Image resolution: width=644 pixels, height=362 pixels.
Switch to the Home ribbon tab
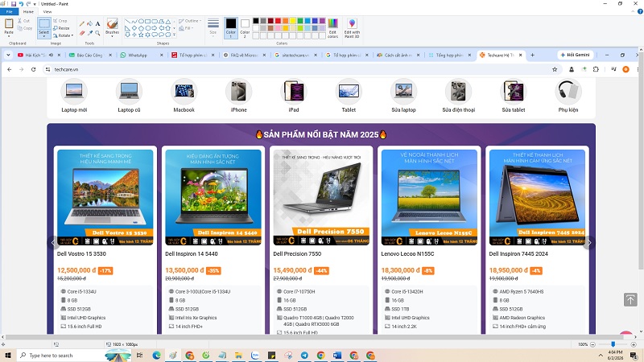pyautogui.click(x=28, y=11)
